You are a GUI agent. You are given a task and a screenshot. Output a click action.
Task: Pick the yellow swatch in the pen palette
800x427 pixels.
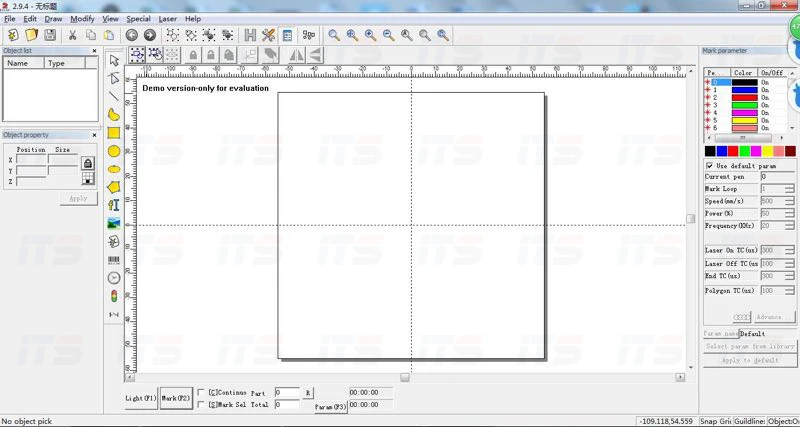pyautogui.click(x=767, y=151)
